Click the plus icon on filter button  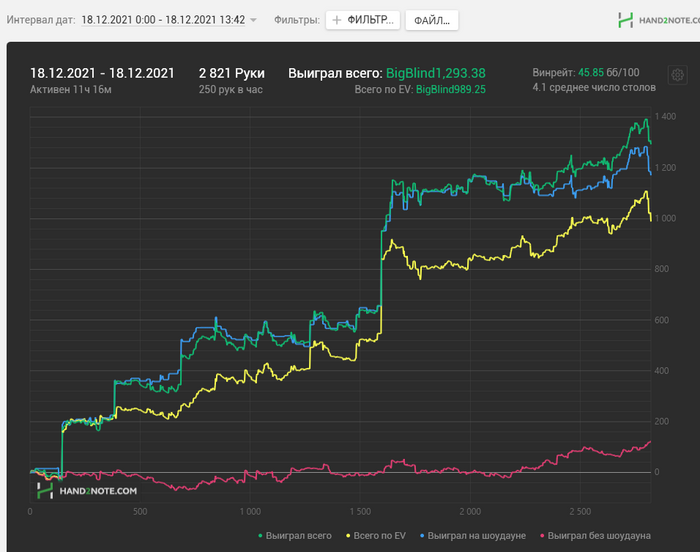click(337, 20)
